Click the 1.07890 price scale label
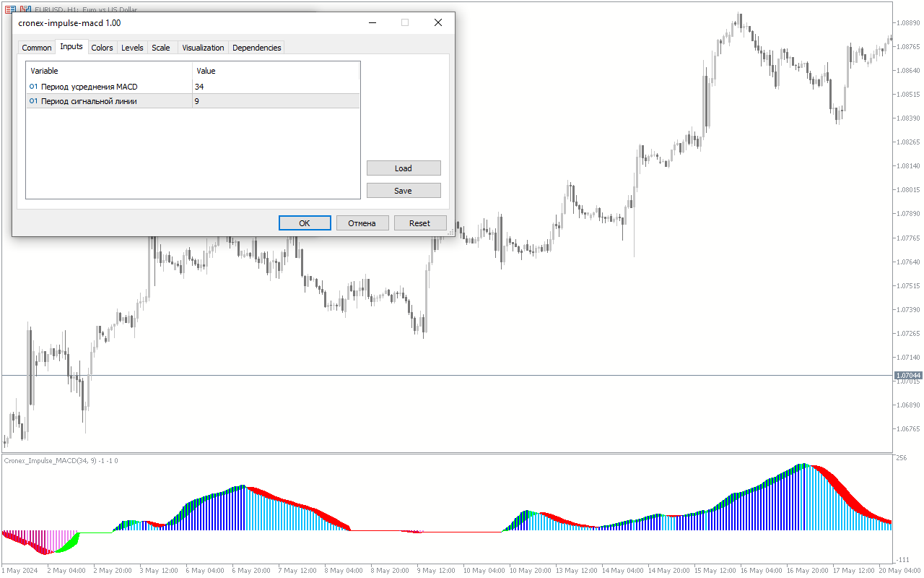 (x=908, y=214)
